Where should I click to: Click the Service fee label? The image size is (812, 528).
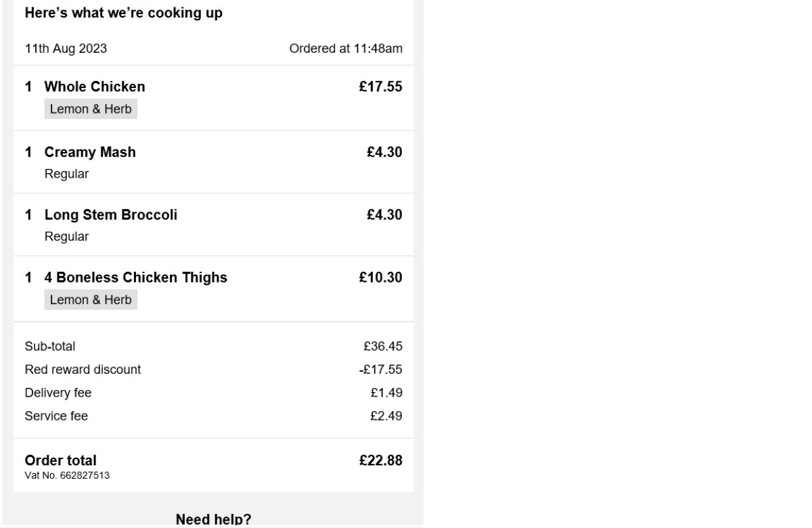[x=56, y=416]
